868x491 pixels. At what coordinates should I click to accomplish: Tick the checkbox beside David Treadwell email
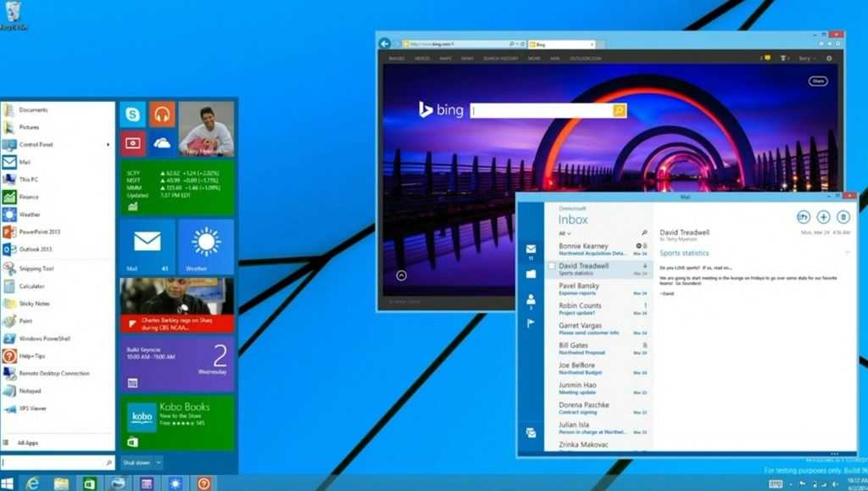[x=552, y=266]
